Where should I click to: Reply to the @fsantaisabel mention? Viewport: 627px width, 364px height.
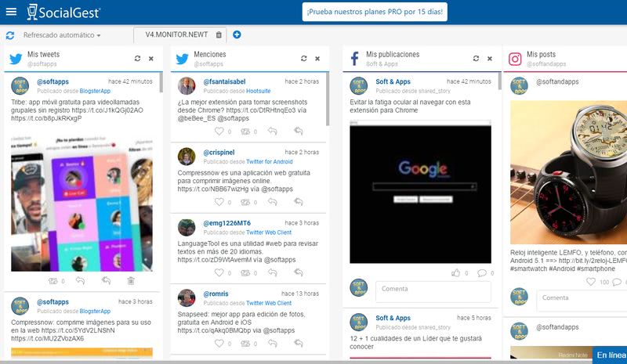coord(273,131)
